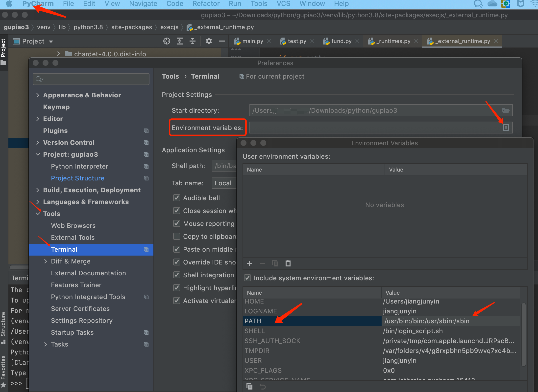538x392 pixels.
Task: Click project-level icon next to Plugins
Action: [x=146, y=131]
